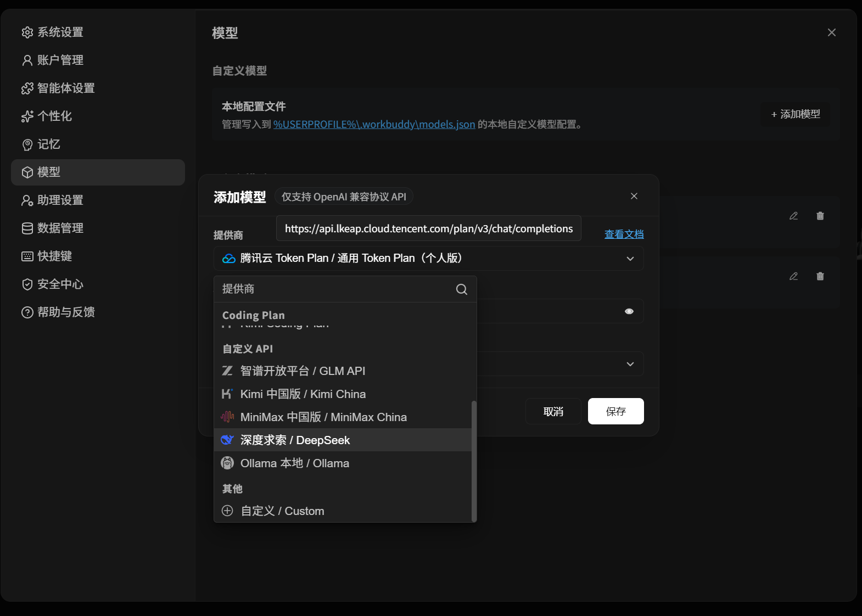862x616 pixels.
Task: Click the 提供商 search field
Action: (x=345, y=289)
